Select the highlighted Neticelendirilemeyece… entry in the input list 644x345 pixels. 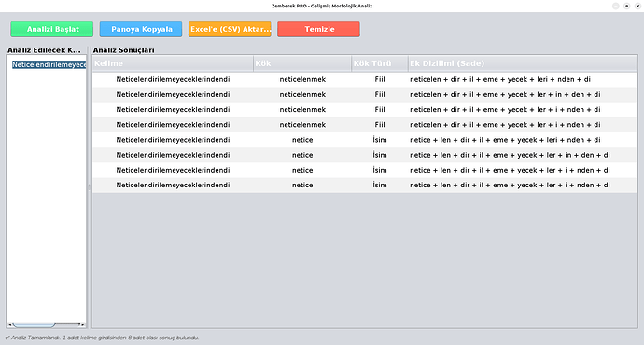[49, 64]
